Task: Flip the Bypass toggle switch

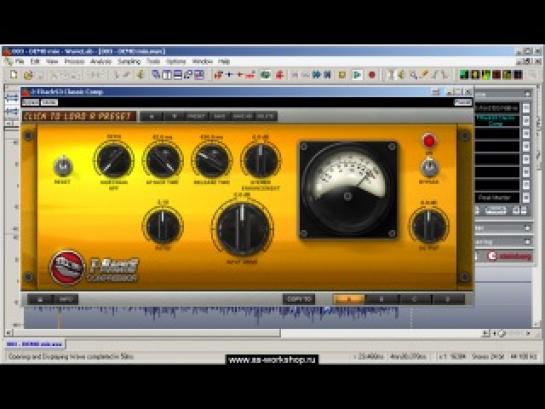Action: click(x=429, y=167)
